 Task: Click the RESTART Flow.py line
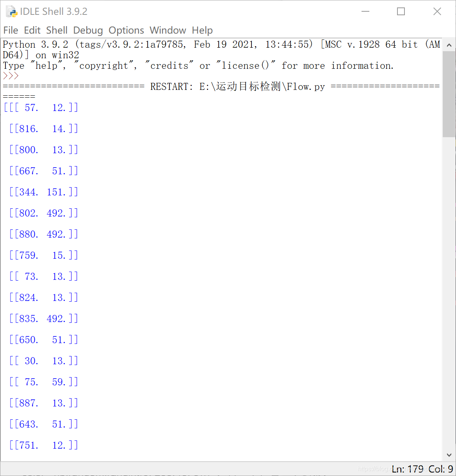pos(221,86)
